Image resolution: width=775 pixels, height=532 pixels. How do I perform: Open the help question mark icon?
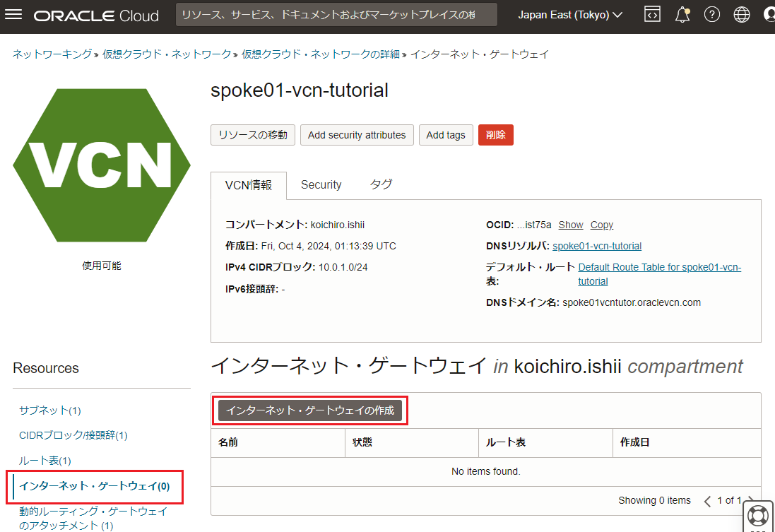point(711,15)
